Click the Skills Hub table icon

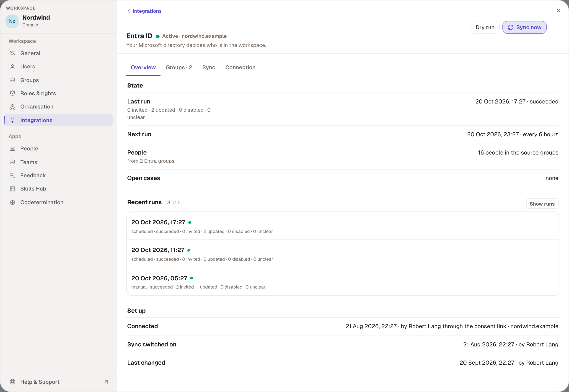13,189
